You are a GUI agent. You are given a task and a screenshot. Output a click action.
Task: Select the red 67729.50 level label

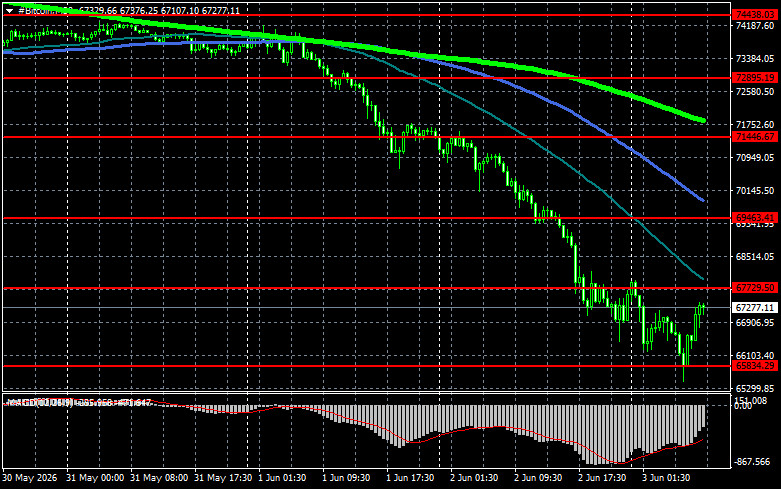tap(755, 288)
